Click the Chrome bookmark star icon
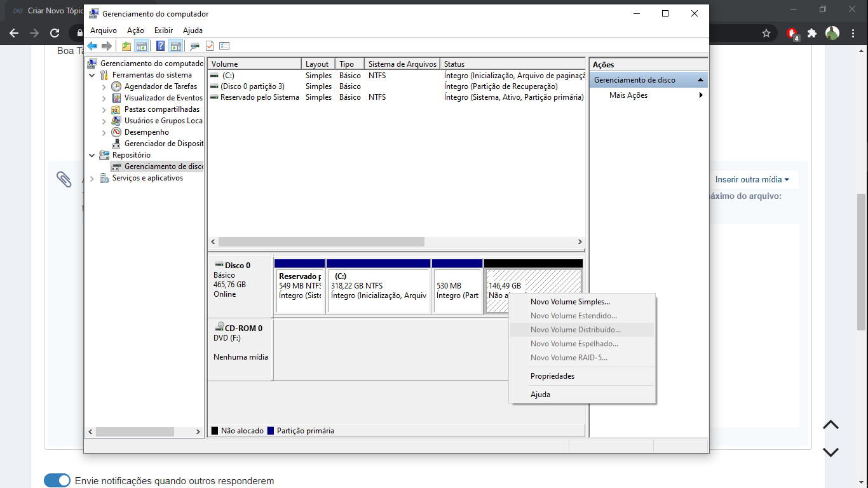This screenshot has height=488, width=868. tap(766, 33)
